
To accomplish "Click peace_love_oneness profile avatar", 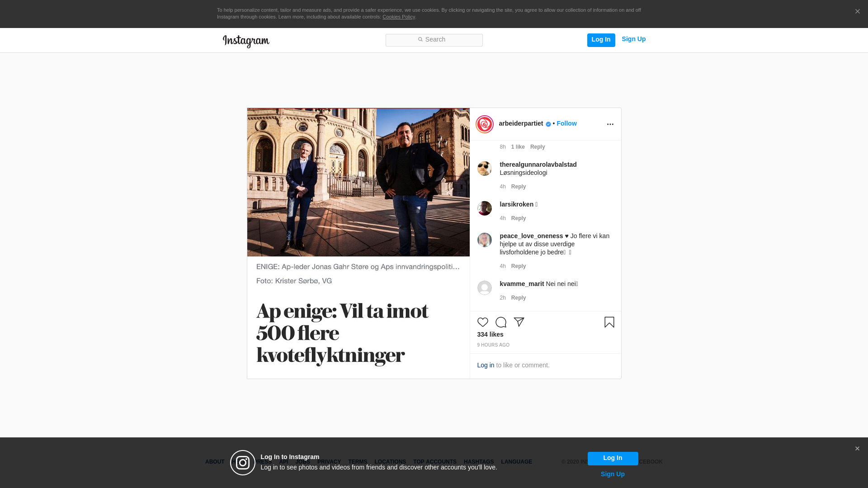I will 484,240.
